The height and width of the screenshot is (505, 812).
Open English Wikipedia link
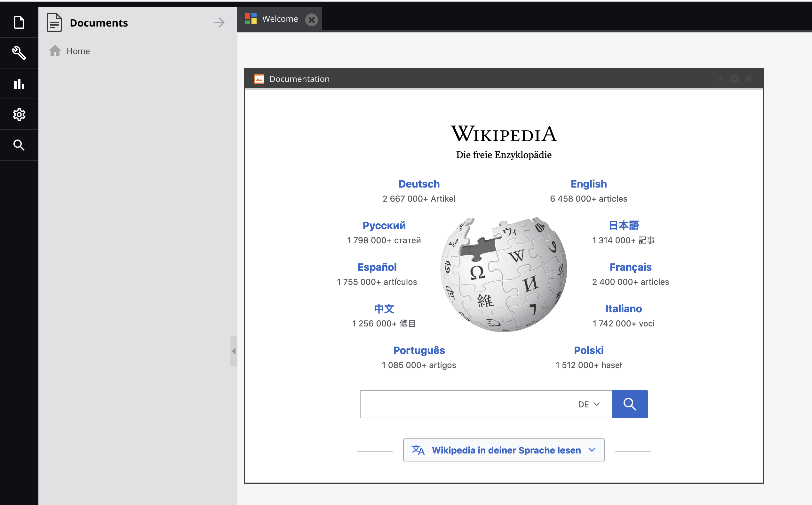[x=588, y=184]
